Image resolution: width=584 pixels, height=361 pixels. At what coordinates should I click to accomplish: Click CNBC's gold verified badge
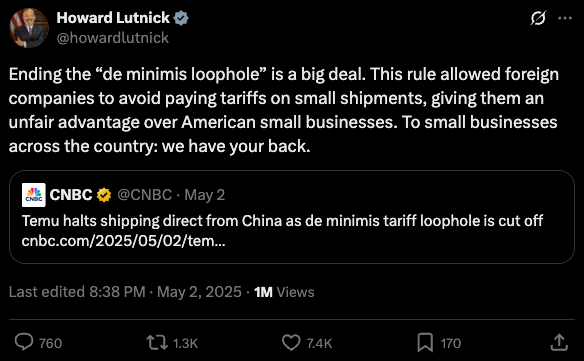tap(104, 195)
